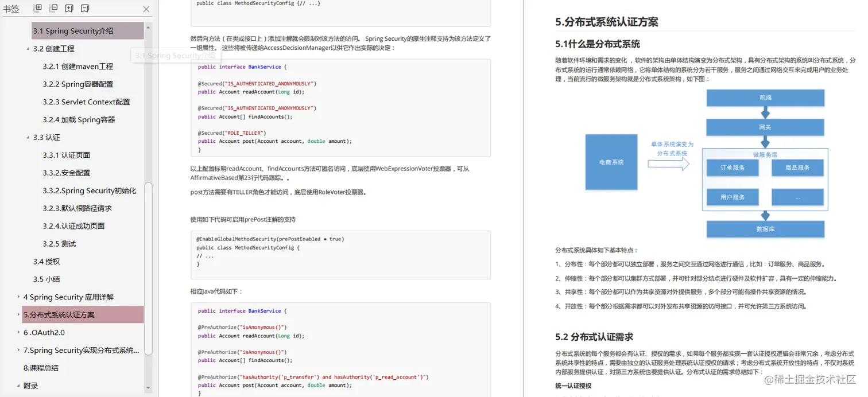
Task: Expand the 4 Spring Security 应用详解 node
Action: (18, 297)
